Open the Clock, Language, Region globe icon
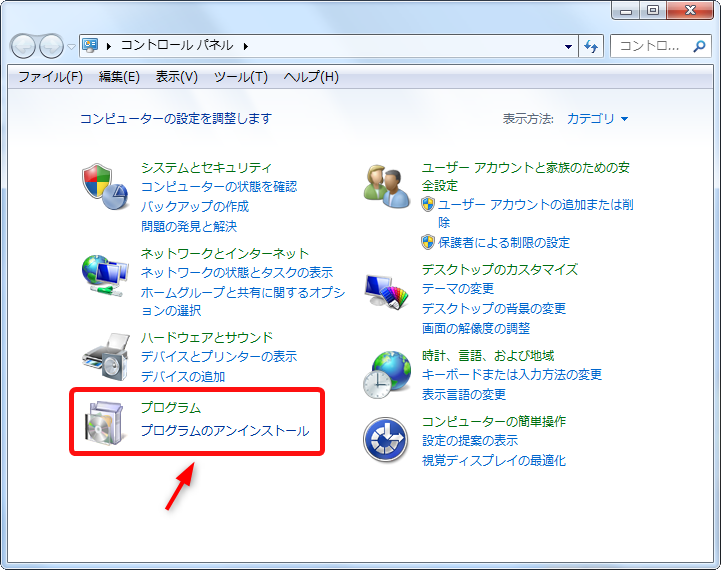Screen dimensions: 721x570 click(387, 375)
